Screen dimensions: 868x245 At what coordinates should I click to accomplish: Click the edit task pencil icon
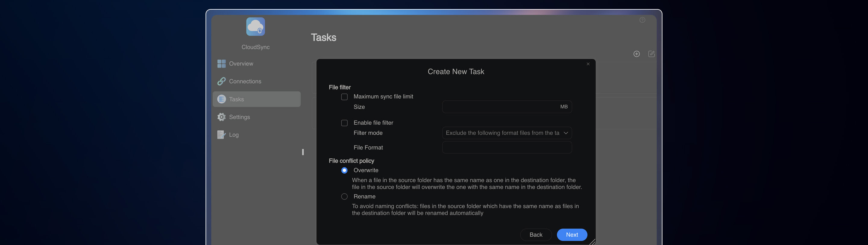click(652, 54)
